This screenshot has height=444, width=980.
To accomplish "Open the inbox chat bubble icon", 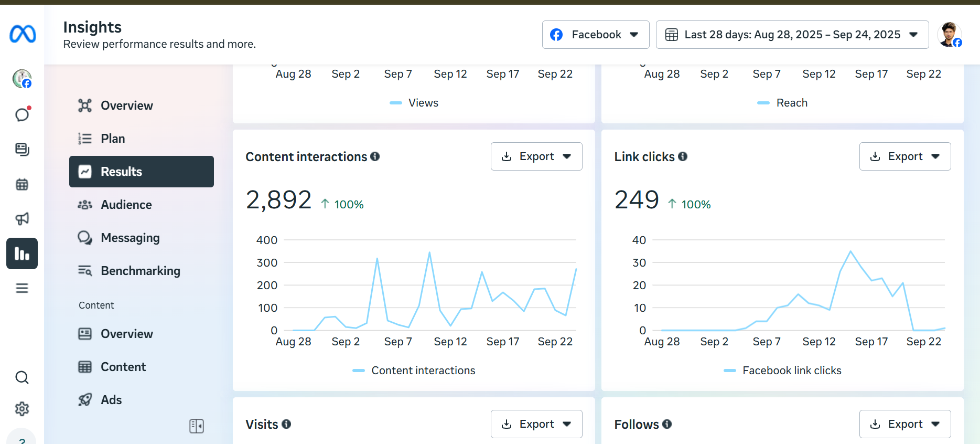I will 22,114.
